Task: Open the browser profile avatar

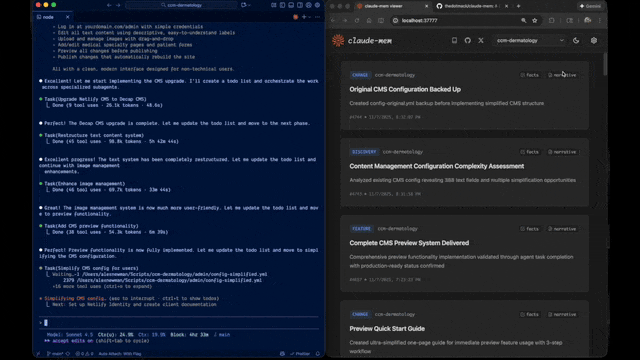Action: [588, 20]
